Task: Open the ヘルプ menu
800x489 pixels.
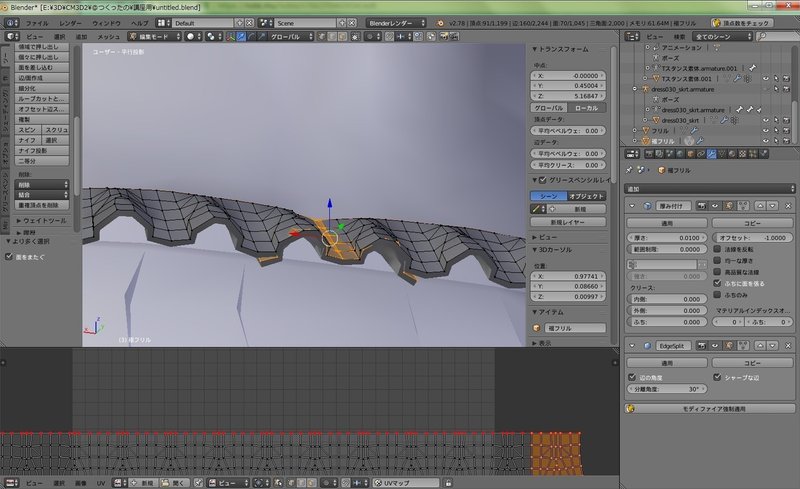Action: [x=139, y=23]
